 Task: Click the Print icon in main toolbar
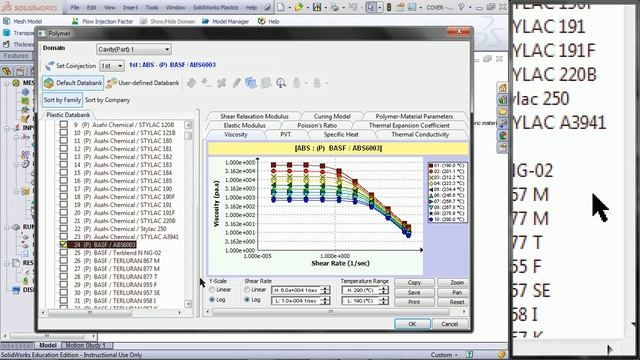[335, 7]
